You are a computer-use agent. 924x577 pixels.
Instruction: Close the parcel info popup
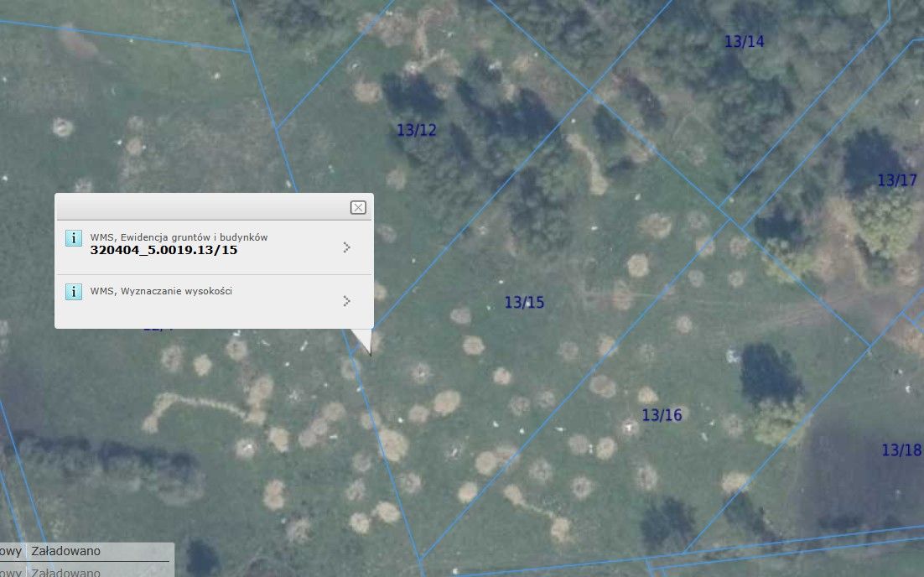coord(358,207)
